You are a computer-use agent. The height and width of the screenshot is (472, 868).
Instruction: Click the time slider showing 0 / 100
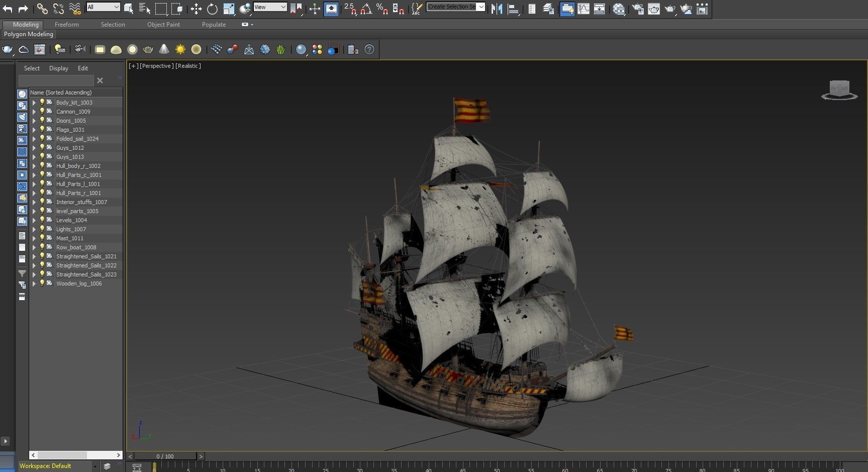(165, 456)
